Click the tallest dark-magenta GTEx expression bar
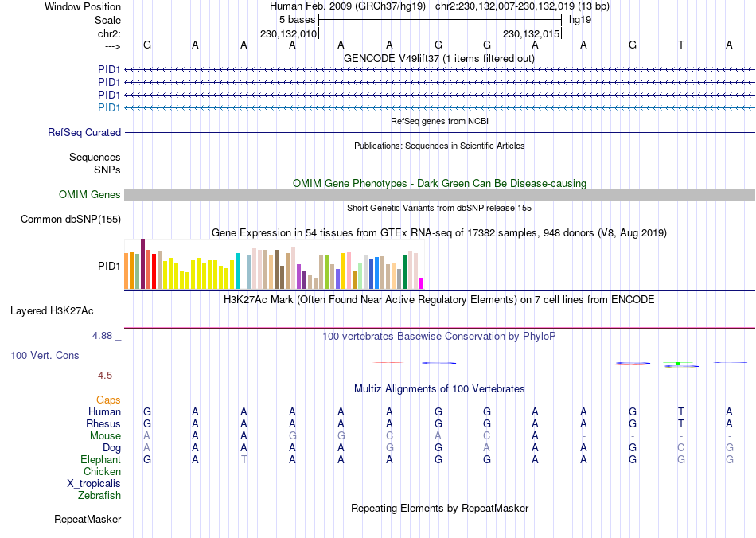Viewport: 756px width, 538px height. tap(142, 263)
